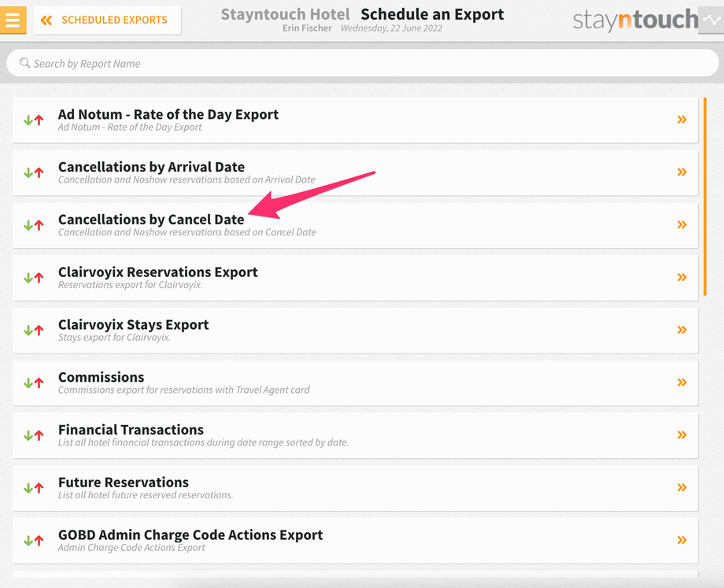Screen dimensions: 724x588
Task: Expand Ad Notum row via double chevron
Action: (682, 120)
